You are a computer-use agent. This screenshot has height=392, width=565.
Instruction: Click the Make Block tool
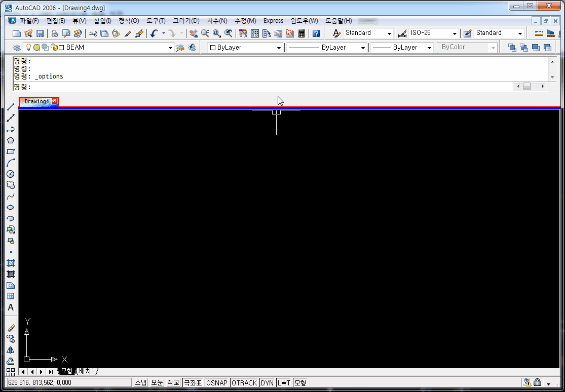11,241
